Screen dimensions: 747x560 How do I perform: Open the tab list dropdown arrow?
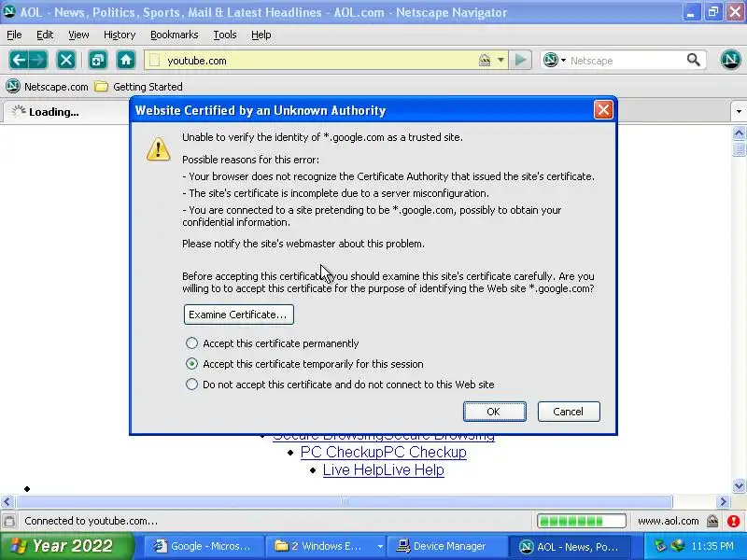[x=739, y=112]
